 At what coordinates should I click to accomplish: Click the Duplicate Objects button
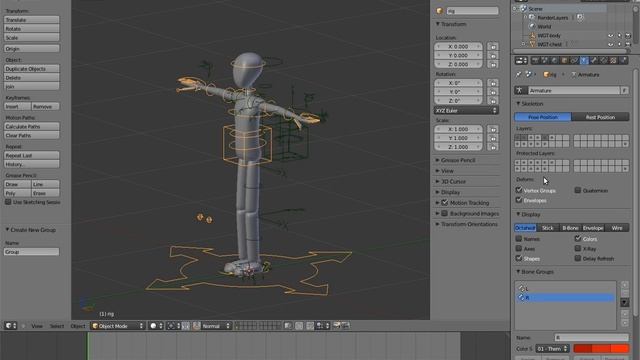[x=31, y=69]
